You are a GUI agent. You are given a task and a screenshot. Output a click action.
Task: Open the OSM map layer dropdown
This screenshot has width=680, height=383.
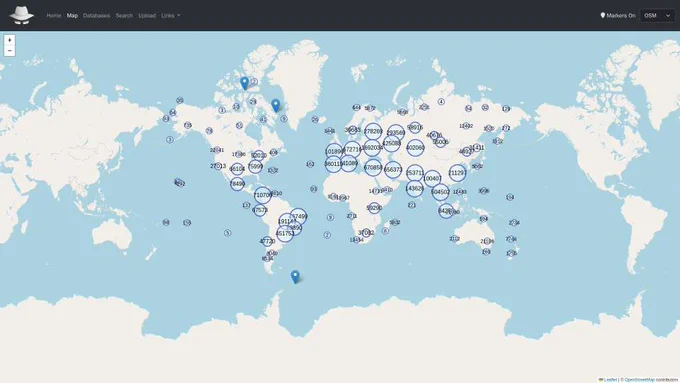click(657, 16)
